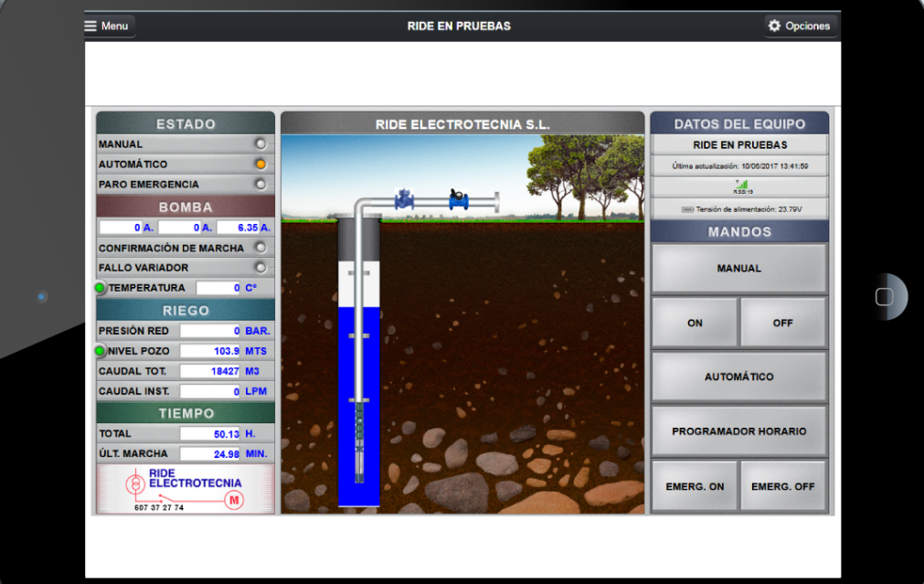This screenshot has width=924, height=584.
Task: Select second pump current field 0 A
Action: tap(179, 228)
